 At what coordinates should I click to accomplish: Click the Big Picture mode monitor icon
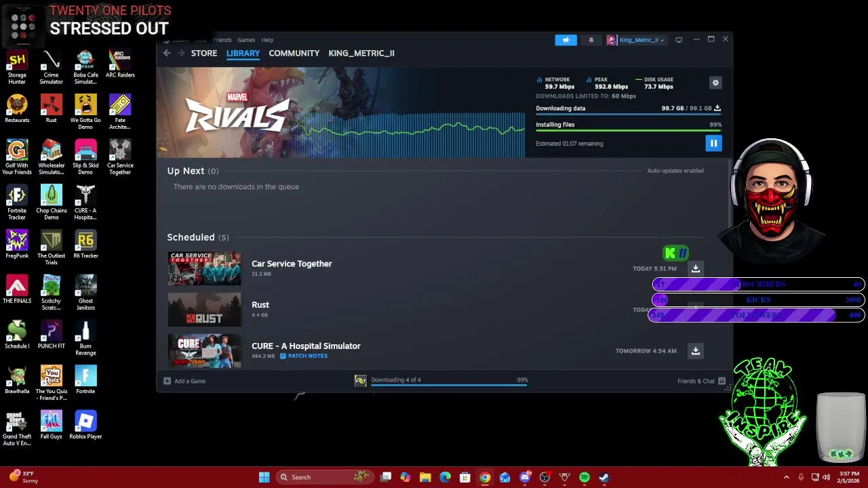[x=679, y=40]
